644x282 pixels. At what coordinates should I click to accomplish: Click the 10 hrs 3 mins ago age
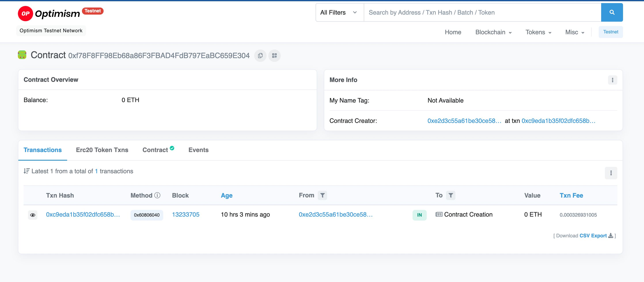click(x=245, y=214)
